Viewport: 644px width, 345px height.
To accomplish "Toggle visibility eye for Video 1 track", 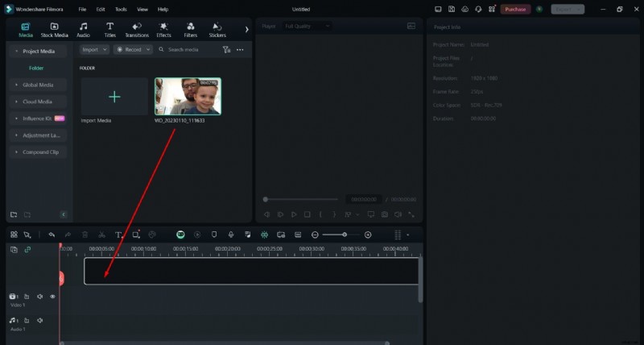I will (53, 297).
